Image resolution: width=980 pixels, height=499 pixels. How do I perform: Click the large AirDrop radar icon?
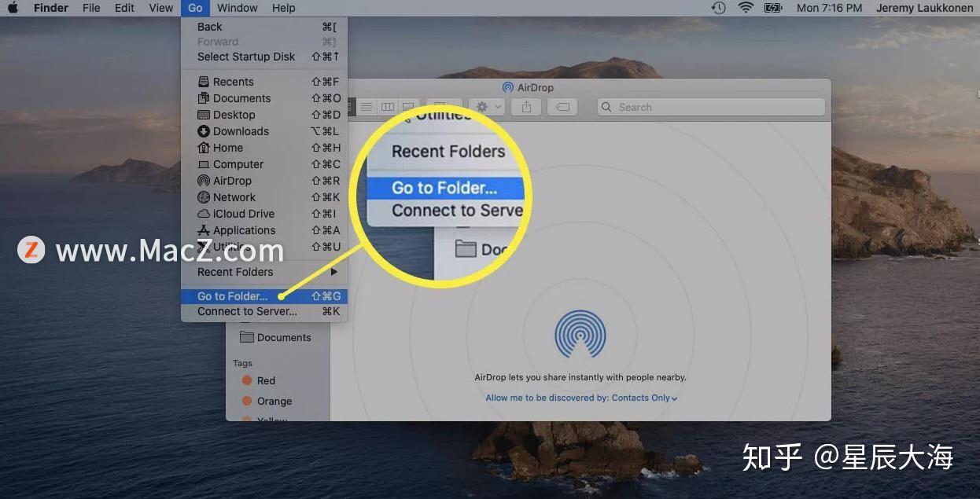point(580,334)
